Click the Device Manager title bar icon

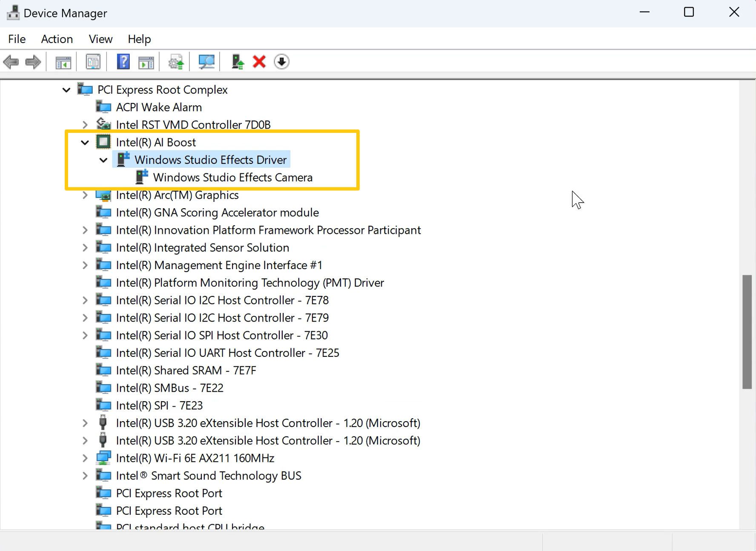click(13, 13)
